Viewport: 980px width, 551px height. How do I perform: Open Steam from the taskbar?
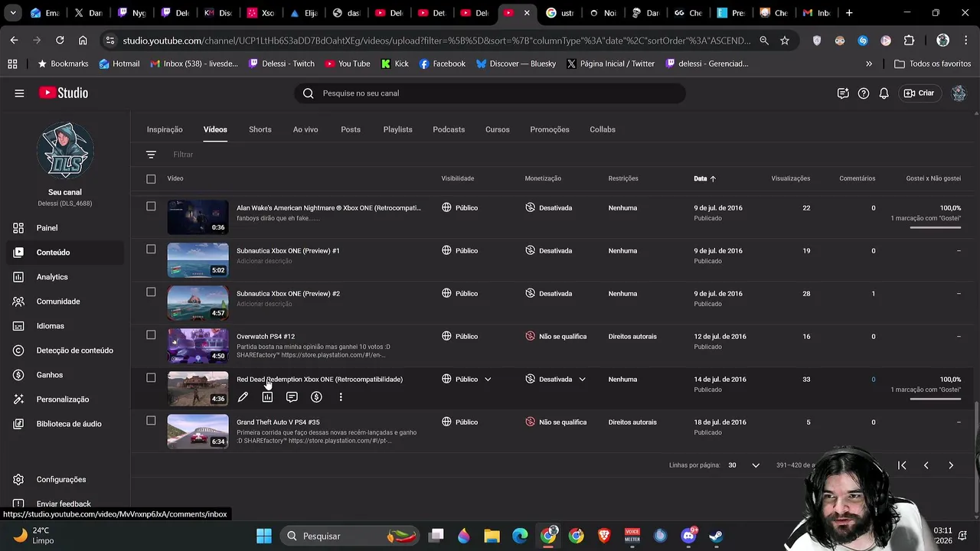(x=716, y=536)
